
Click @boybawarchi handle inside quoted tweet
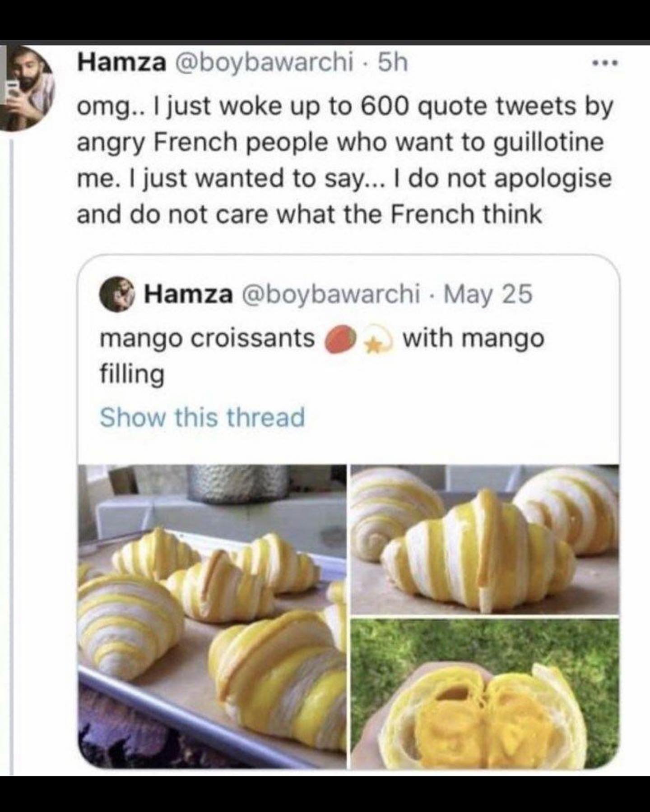click(x=332, y=294)
